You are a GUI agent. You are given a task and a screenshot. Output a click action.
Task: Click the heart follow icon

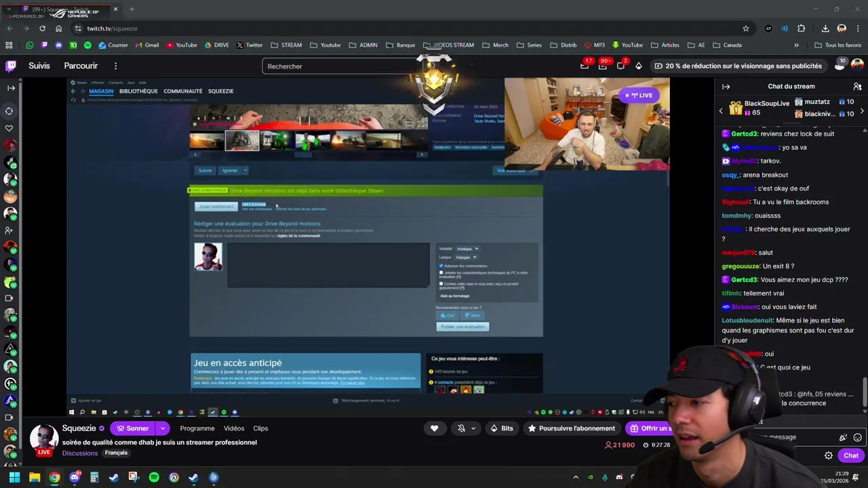point(434,428)
